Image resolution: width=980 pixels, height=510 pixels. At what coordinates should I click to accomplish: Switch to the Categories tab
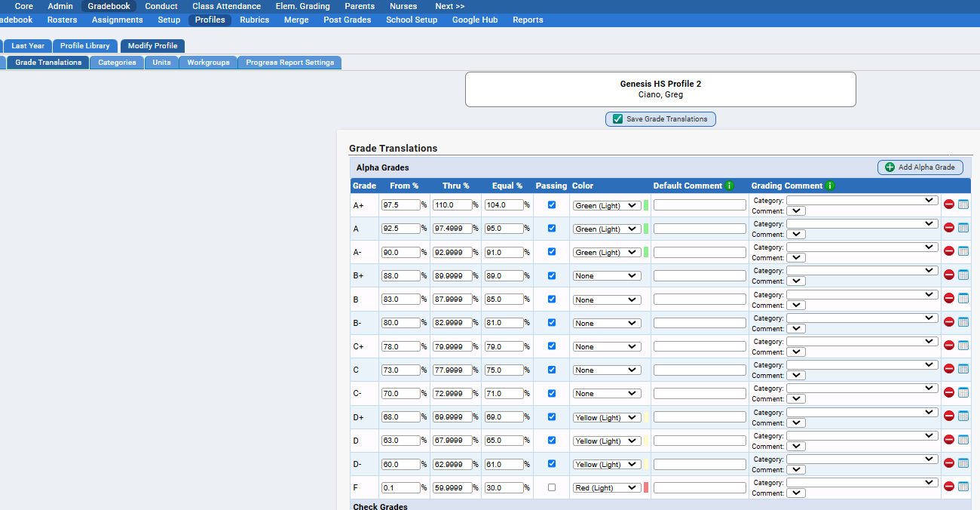click(117, 63)
